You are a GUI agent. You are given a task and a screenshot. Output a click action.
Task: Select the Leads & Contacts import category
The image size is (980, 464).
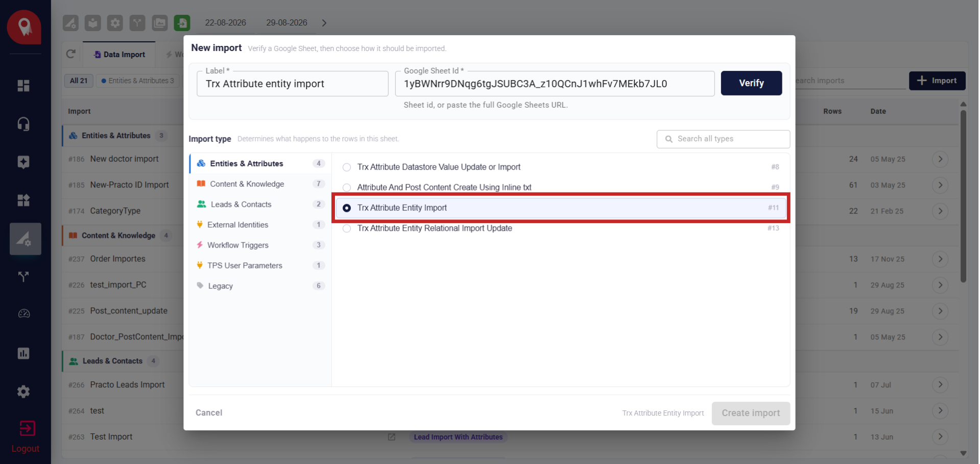pos(260,204)
